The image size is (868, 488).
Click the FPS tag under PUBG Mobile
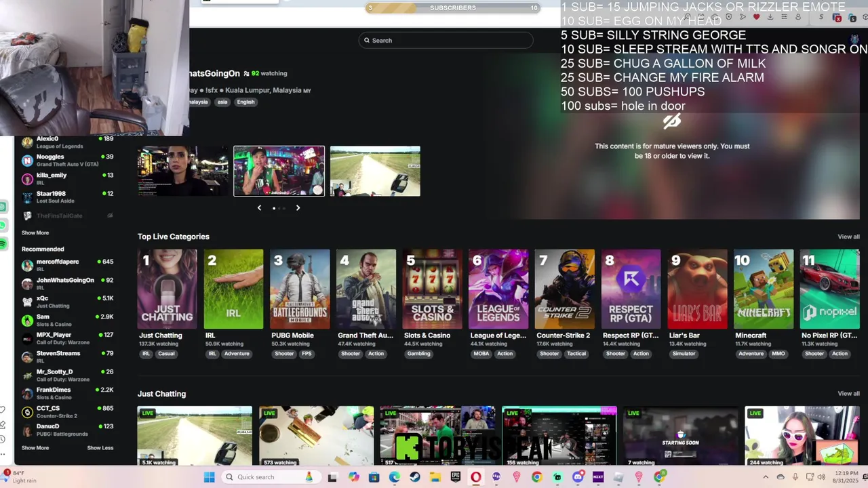307,354
